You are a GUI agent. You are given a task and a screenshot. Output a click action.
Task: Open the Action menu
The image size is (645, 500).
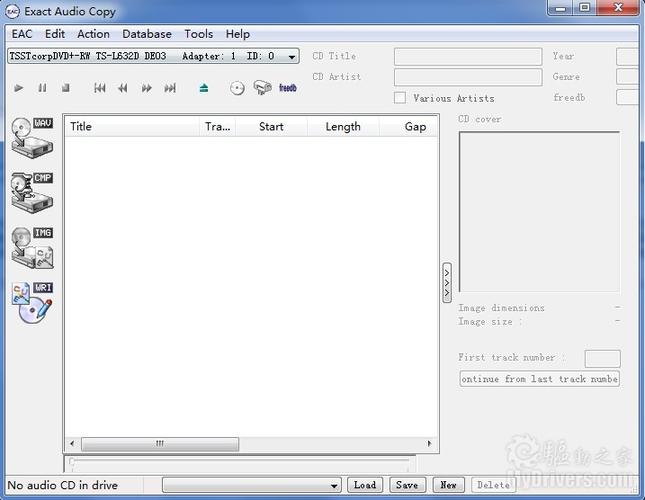93,34
